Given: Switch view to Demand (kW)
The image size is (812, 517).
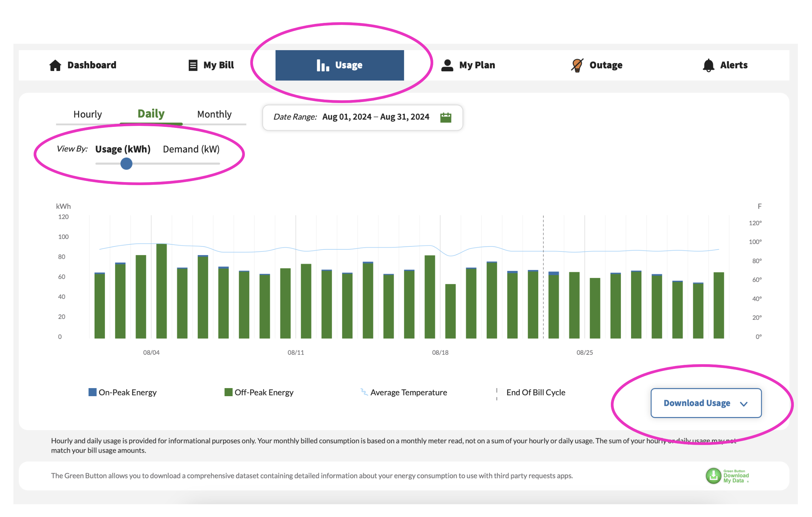Looking at the screenshot, I should point(191,149).
